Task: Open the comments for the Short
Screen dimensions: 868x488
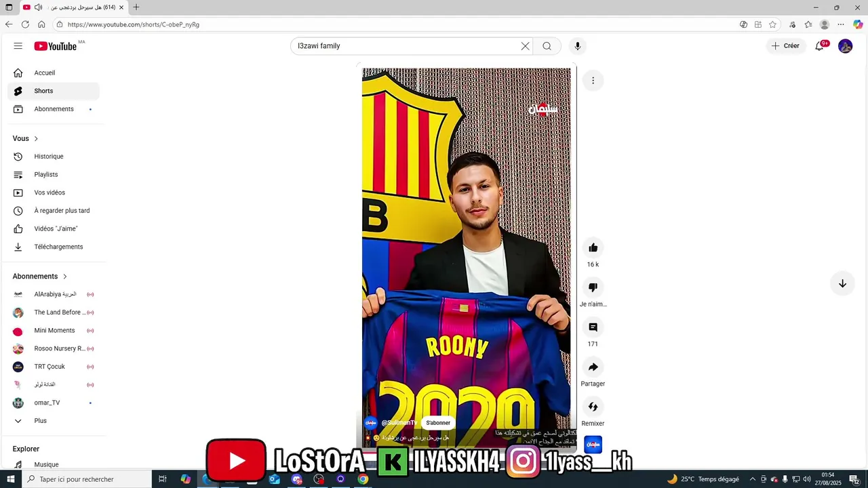Action: pos(593,327)
